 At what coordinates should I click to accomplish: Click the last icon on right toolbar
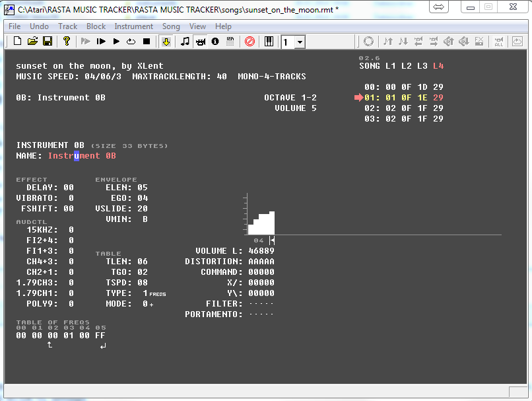(x=517, y=42)
